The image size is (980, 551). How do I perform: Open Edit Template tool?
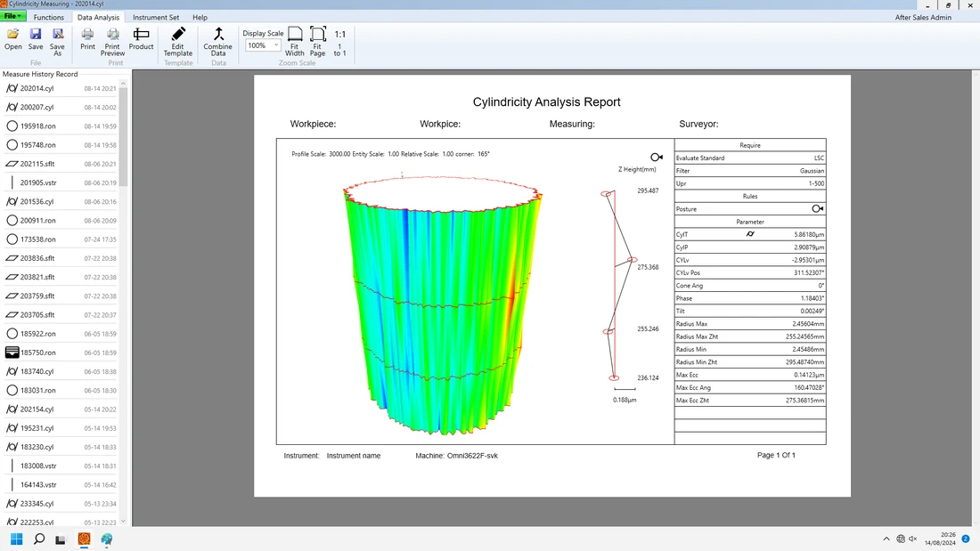(178, 42)
